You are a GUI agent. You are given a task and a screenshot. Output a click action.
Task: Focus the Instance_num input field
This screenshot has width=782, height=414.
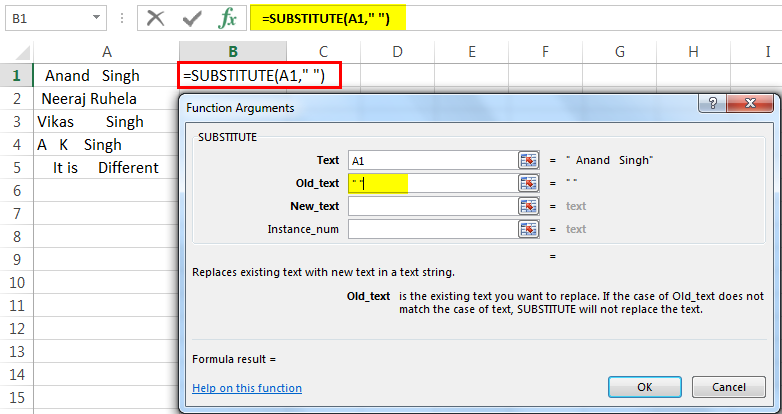click(433, 229)
